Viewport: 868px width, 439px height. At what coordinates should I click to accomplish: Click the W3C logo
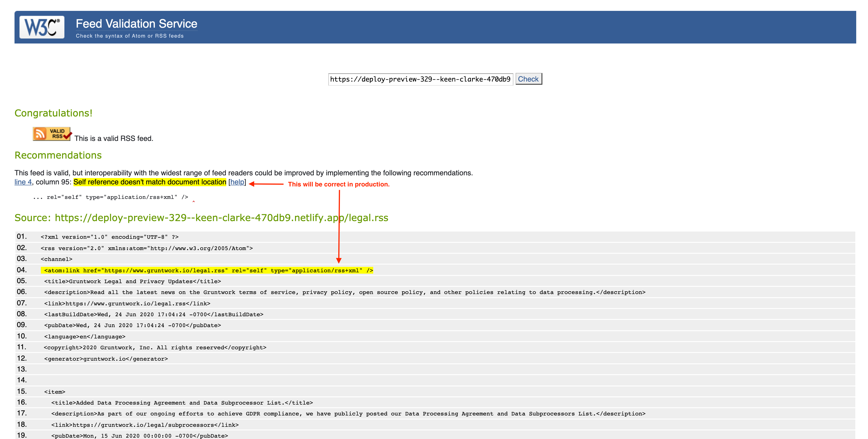point(42,27)
